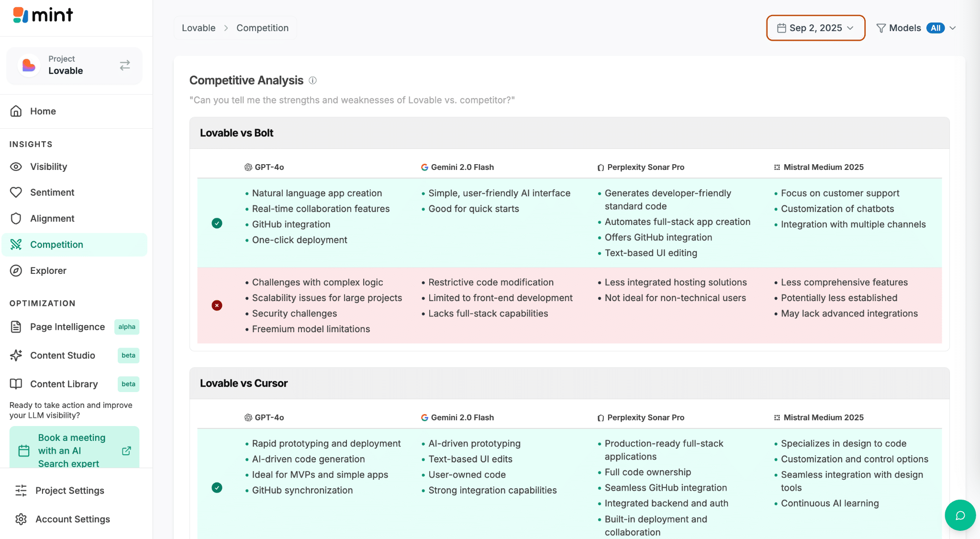Viewport: 980px width, 539px height.
Task: Click the project switch arrows icon
Action: (125, 65)
